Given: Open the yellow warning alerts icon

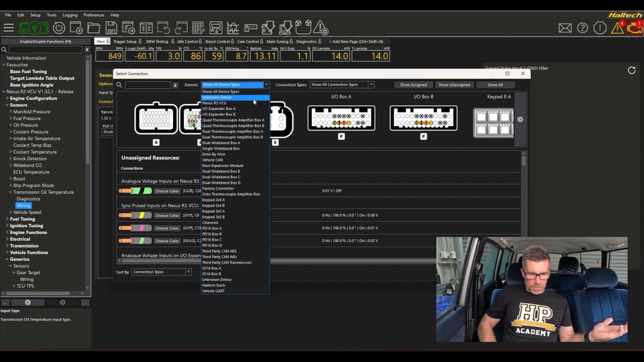Looking at the screenshot, I should pyautogui.click(x=617, y=28).
